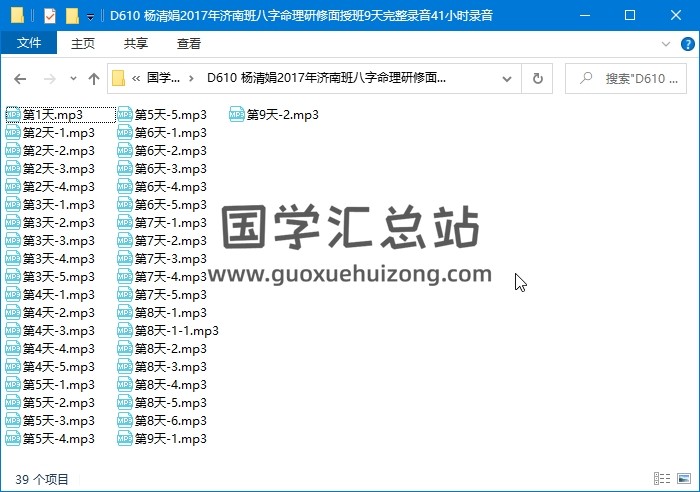Select the MP3 icon of 第2天-1.mp3
700x492 pixels.
pos(13,132)
